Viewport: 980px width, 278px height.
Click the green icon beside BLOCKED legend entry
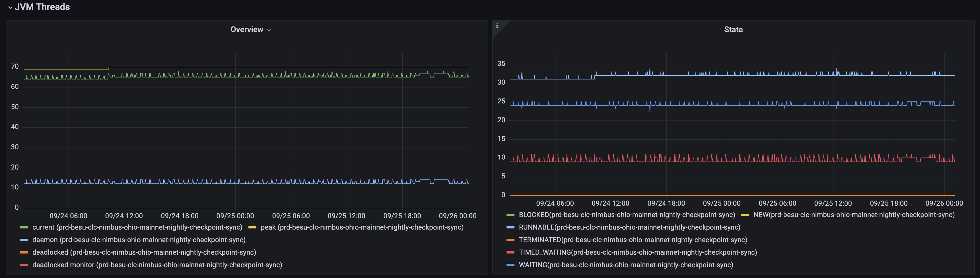click(x=510, y=215)
